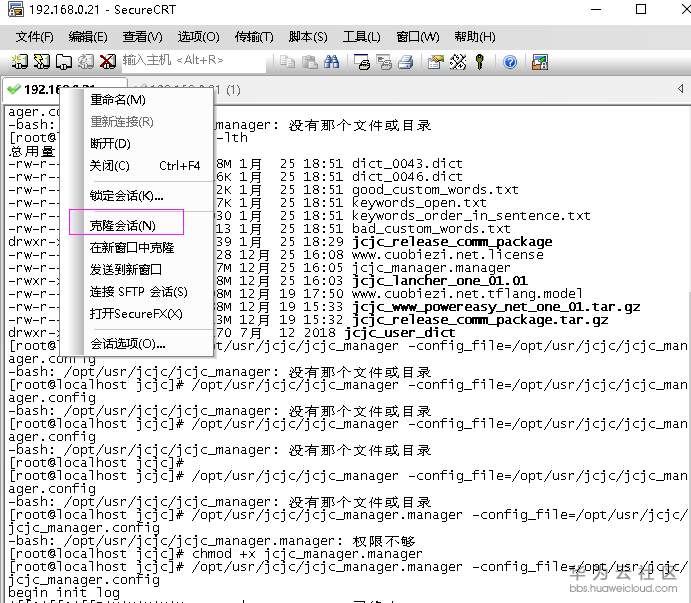Click file name dict_0046.dict in terminal
The height and width of the screenshot is (603, 691).
[x=407, y=177]
